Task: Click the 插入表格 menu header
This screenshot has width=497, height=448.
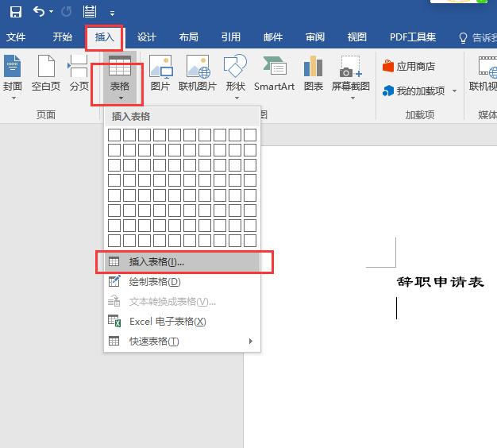Action: [130, 117]
